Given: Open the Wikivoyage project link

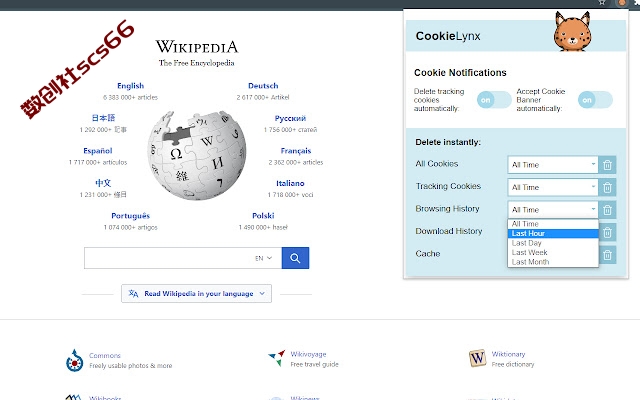Looking at the screenshot, I should pos(309,354).
